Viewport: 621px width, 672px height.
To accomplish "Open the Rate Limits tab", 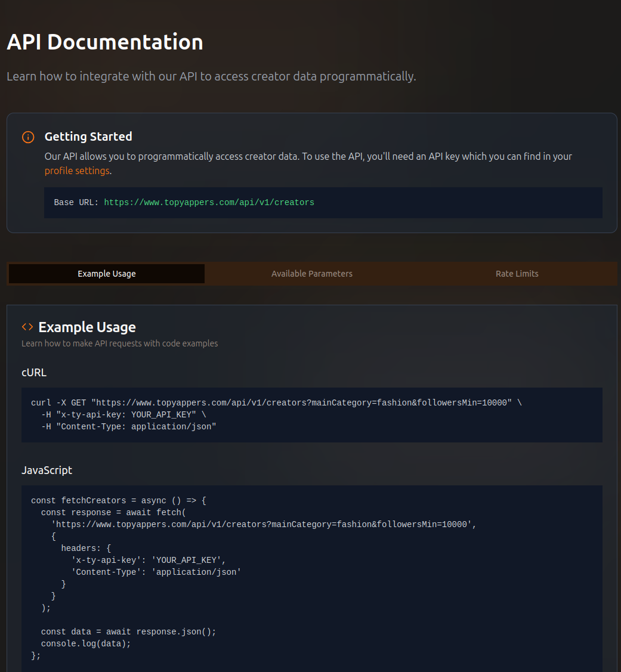I will point(517,274).
